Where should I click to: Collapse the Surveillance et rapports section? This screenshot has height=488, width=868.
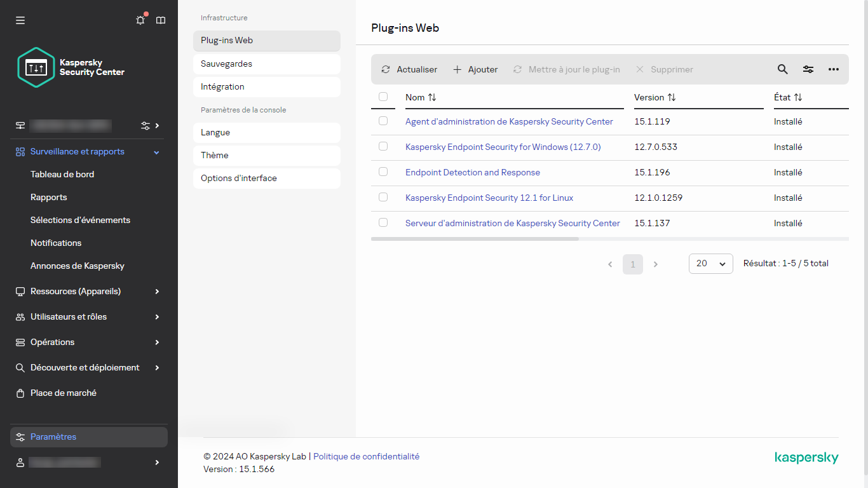point(157,152)
